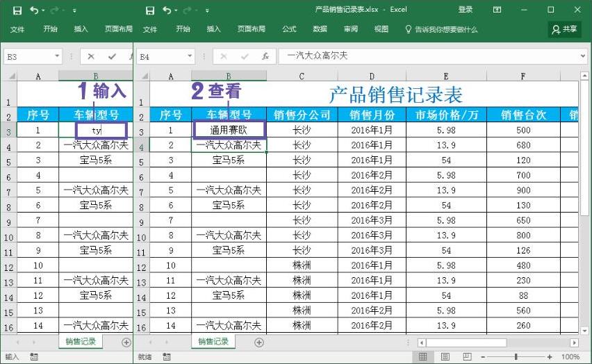The width and height of the screenshot is (592, 364).
Task: Open 数据 ribbon tab
Action: tap(320, 29)
